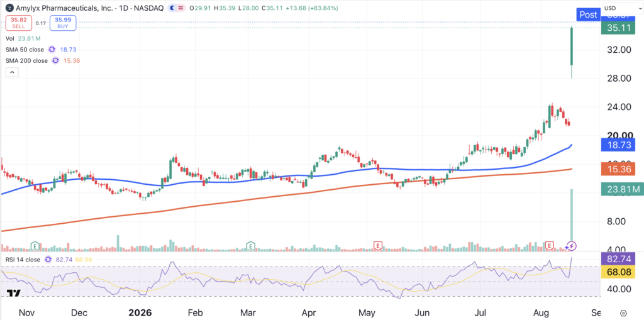Viewport: 644px width, 320px height.
Task: Click the green 35.11 last price label
Action: (x=618, y=28)
